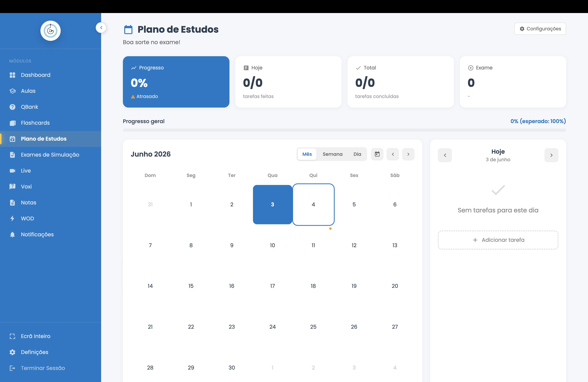Click Ecrã Inteiro option
This screenshot has width=588, height=382.
coord(50,336)
